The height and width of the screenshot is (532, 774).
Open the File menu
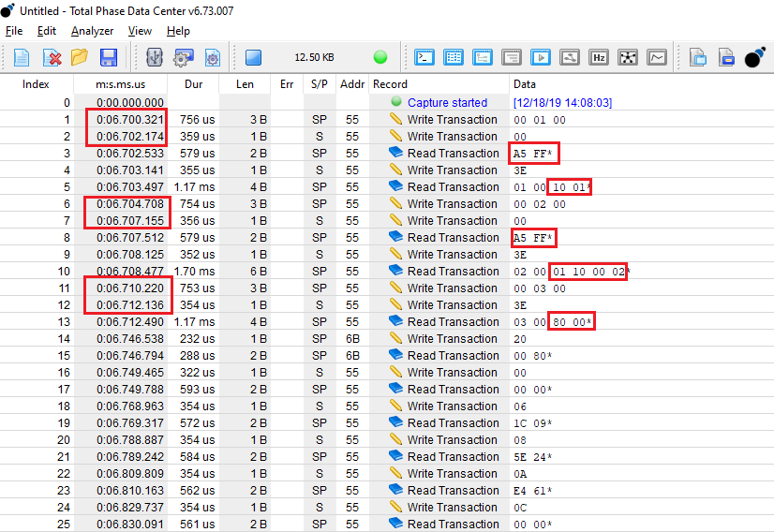tap(14, 31)
